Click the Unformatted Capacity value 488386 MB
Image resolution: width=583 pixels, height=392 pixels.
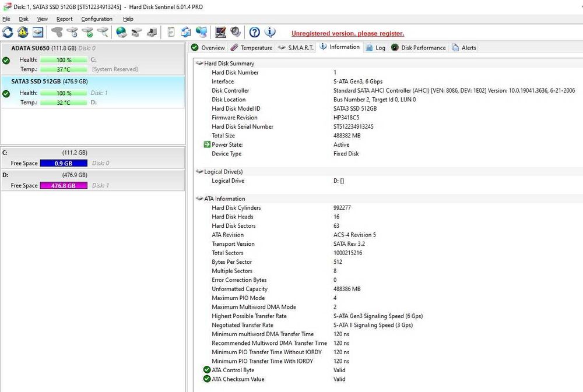[x=347, y=289]
